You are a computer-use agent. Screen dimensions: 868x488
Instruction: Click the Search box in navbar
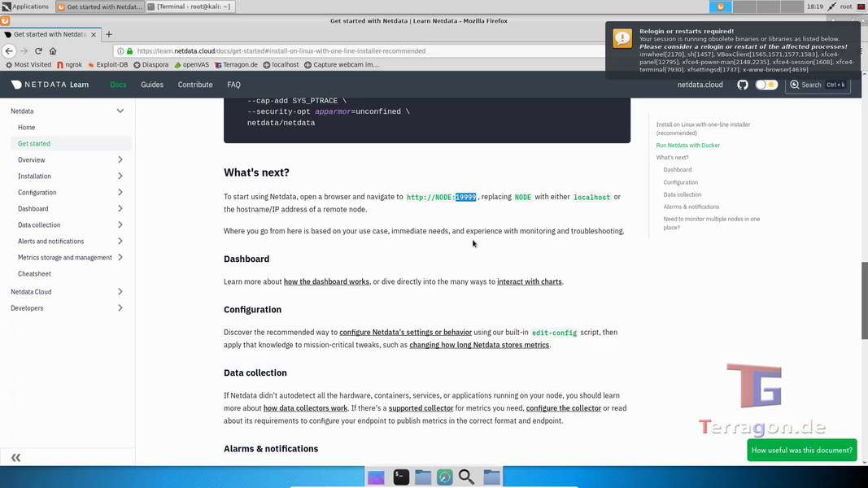click(818, 85)
